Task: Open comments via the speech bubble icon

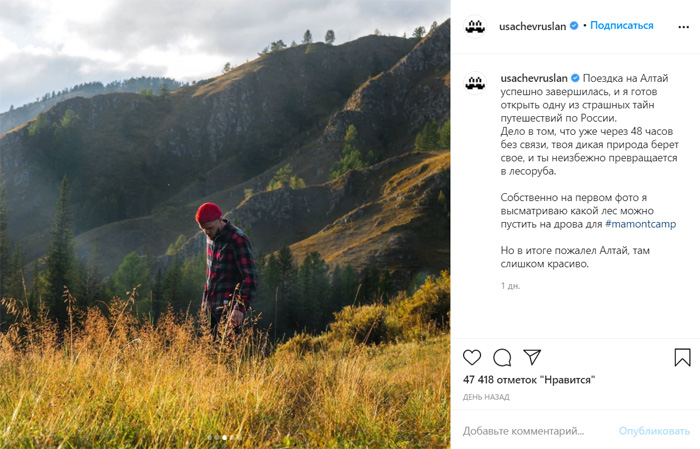Action: point(502,358)
